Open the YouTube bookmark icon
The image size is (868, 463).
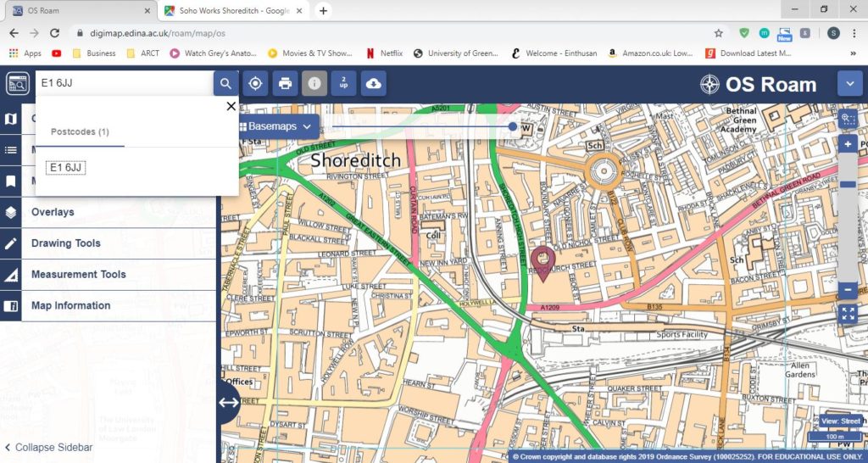coord(57,53)
